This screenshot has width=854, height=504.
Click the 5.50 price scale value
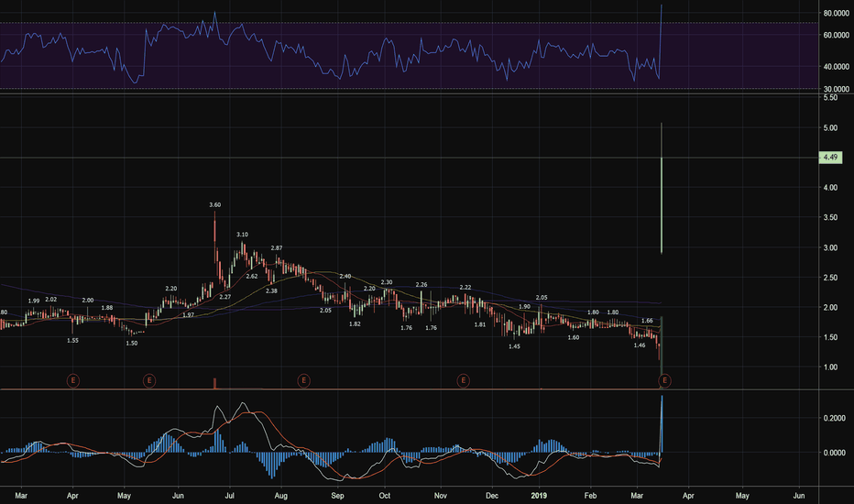tap(830, 97)
